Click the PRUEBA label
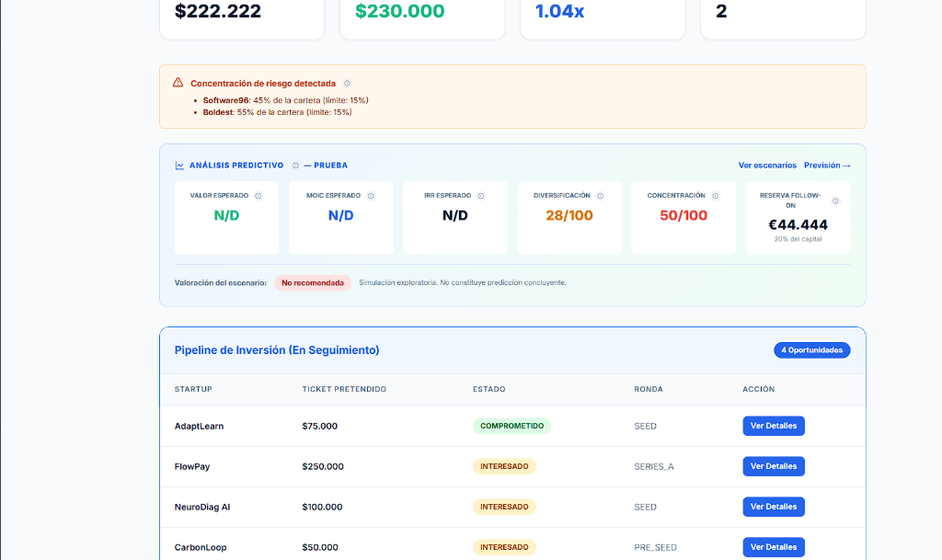 coord(330,166)
